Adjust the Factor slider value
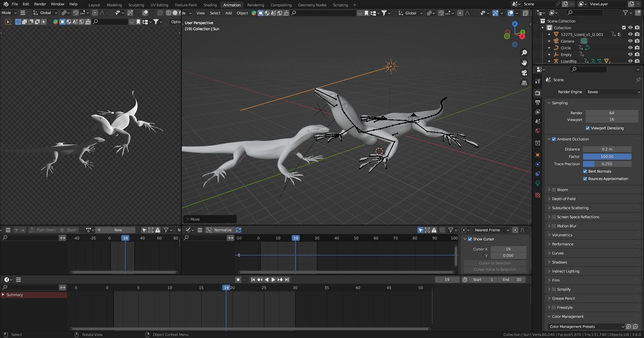644x338 pixels. (x=607, y=157)
